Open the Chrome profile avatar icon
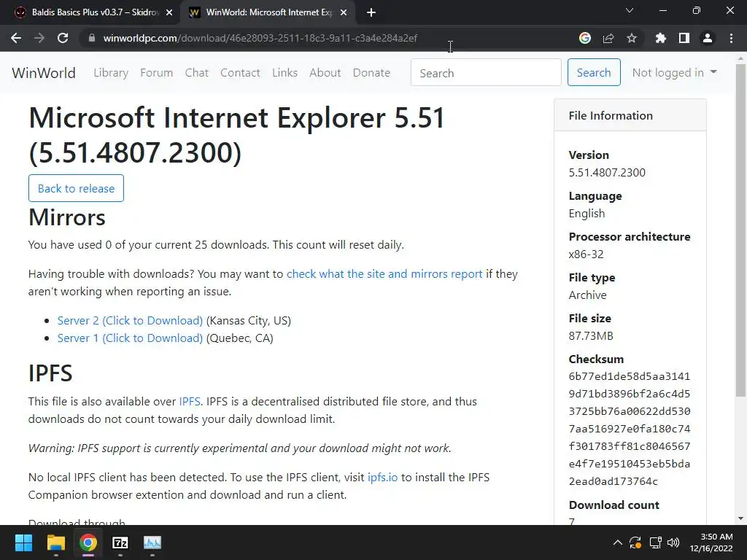747x560 pixels. pyautogui.click(x=708, y=38)
